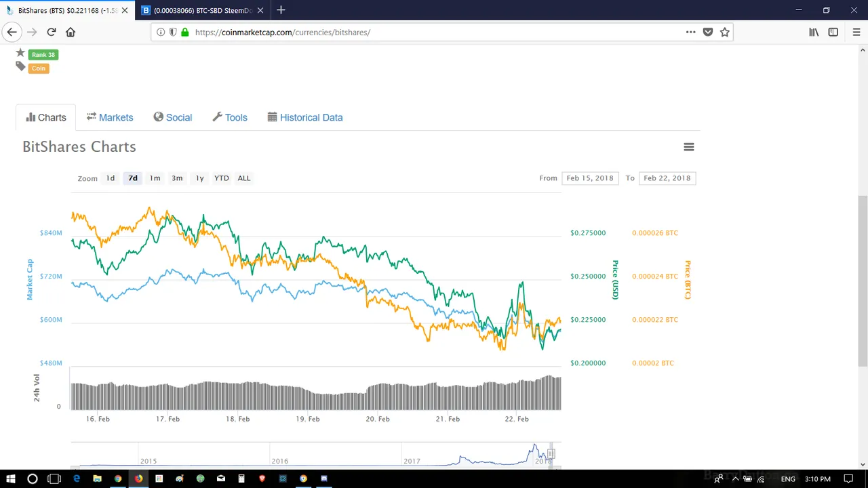Open the Charts tab
The image size is (868, 488).
click(46, 117)
